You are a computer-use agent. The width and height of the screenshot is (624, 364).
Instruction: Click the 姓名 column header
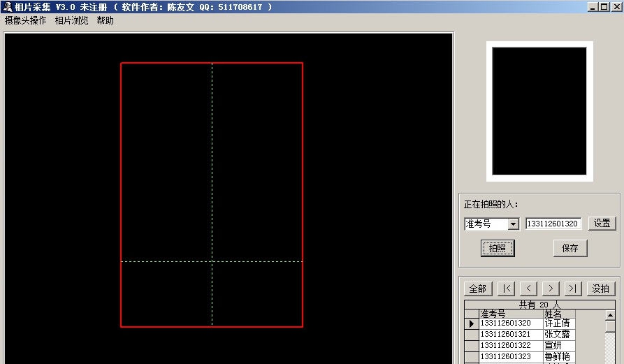(559, 314)
